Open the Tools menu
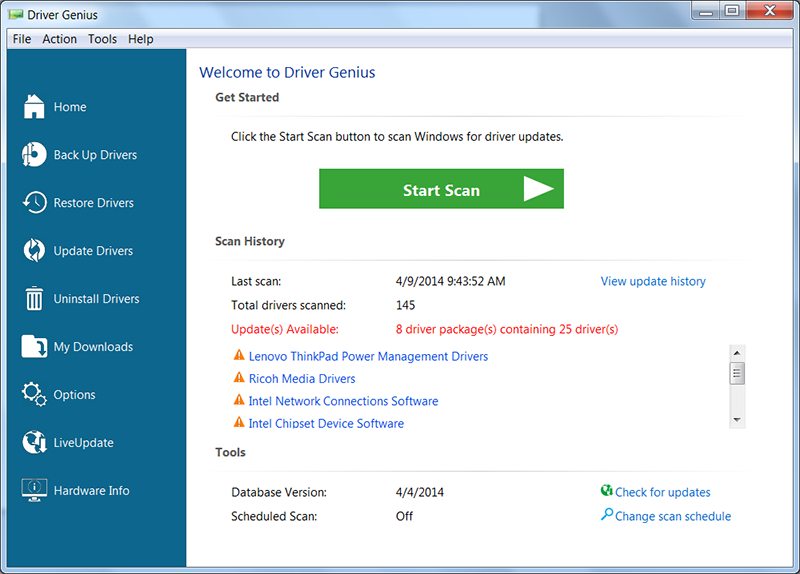Image resolution: width=800 pixels, height=574 pixels. point(103,39)
